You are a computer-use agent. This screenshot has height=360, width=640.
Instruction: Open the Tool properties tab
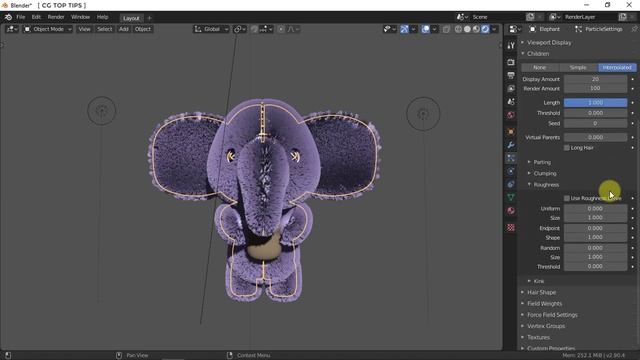pos(511,46)
